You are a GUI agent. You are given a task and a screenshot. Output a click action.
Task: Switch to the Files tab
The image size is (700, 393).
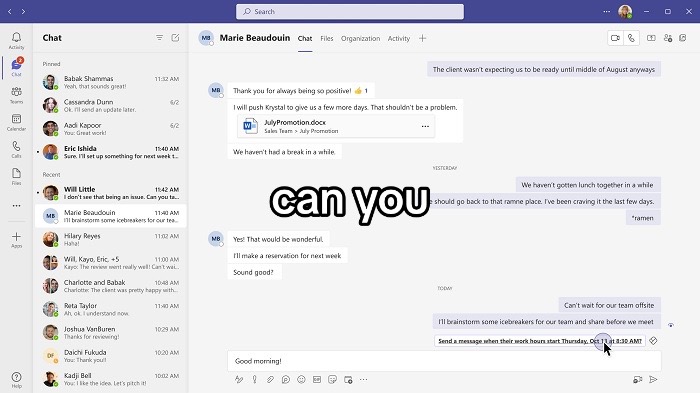327,38
